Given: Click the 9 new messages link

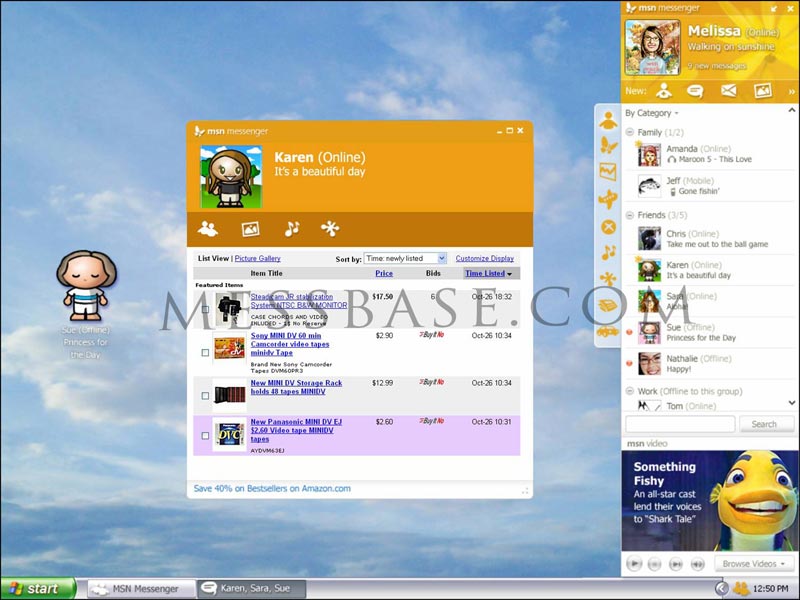Looking at the screenshot, I should coord(716,66).
